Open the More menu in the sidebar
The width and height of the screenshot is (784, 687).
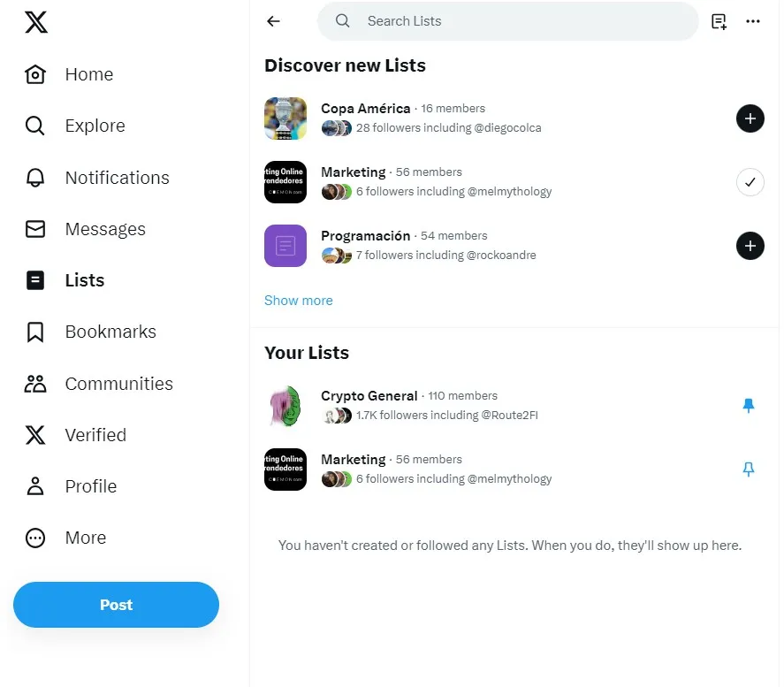click(85, 538)
